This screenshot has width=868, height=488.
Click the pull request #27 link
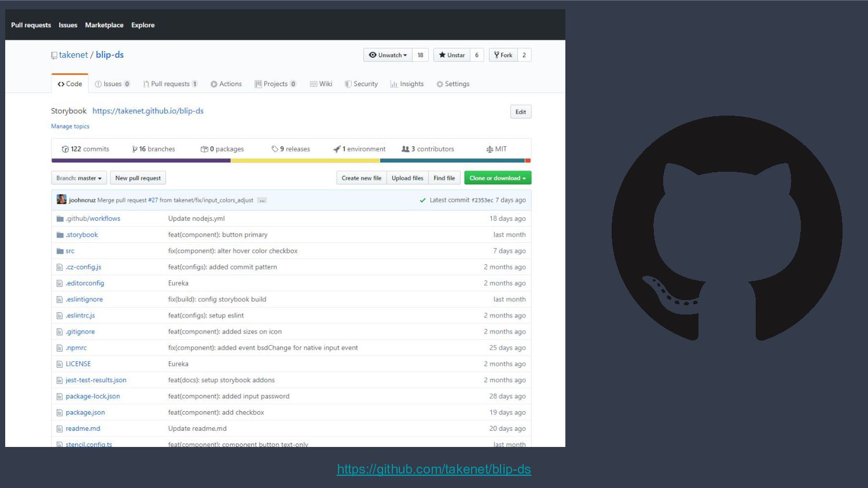click(153, 200)
